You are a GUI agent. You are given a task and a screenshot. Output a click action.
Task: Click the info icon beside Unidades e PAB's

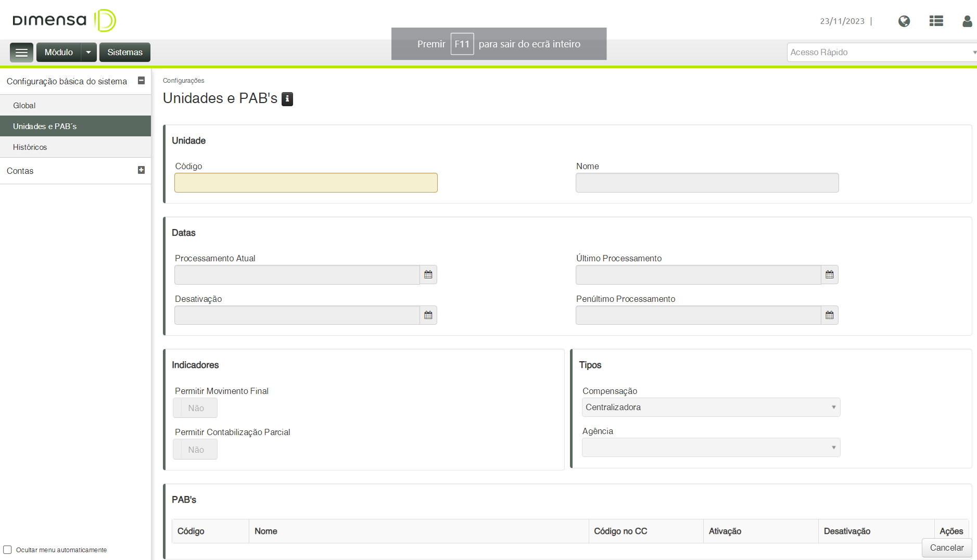click(287, 99)
